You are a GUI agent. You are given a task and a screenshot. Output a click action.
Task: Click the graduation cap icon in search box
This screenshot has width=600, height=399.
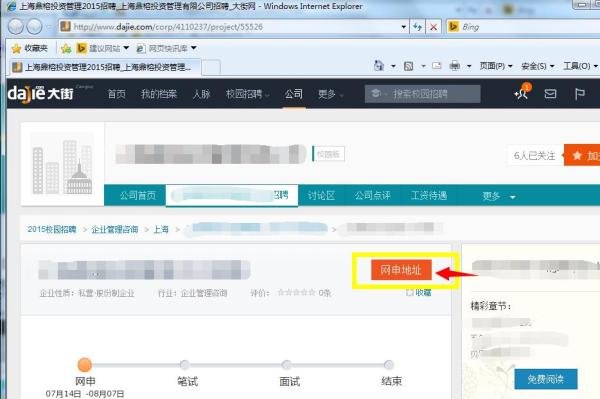coord(376,93)
